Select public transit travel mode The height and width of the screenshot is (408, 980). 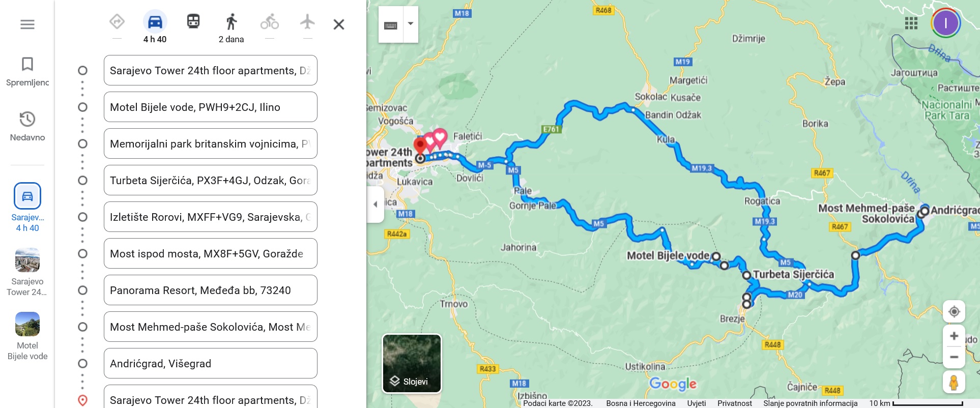(193, 21)
